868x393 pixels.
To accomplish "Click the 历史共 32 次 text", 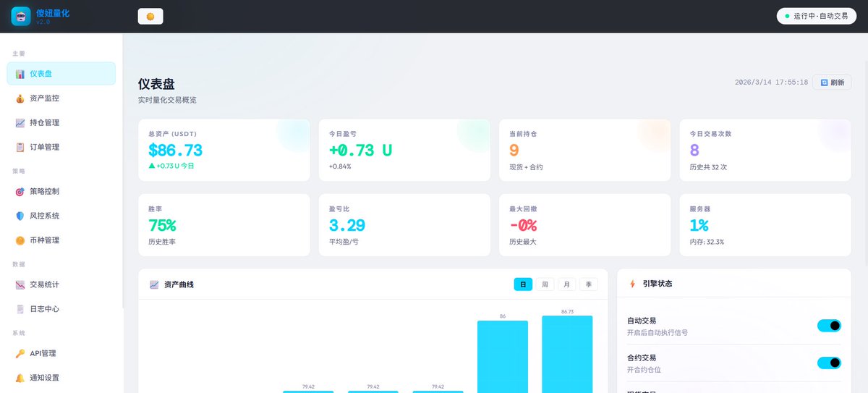I will [708, 167].
